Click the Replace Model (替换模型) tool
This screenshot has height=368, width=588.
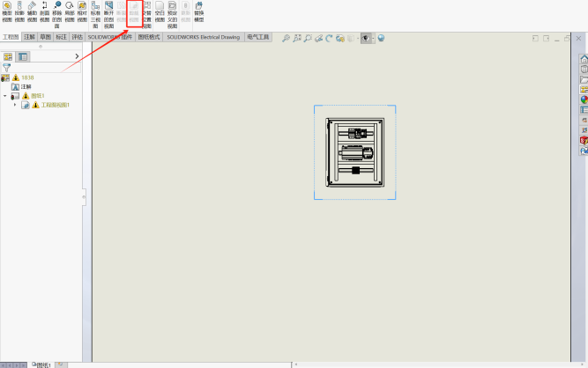(198, 11)
